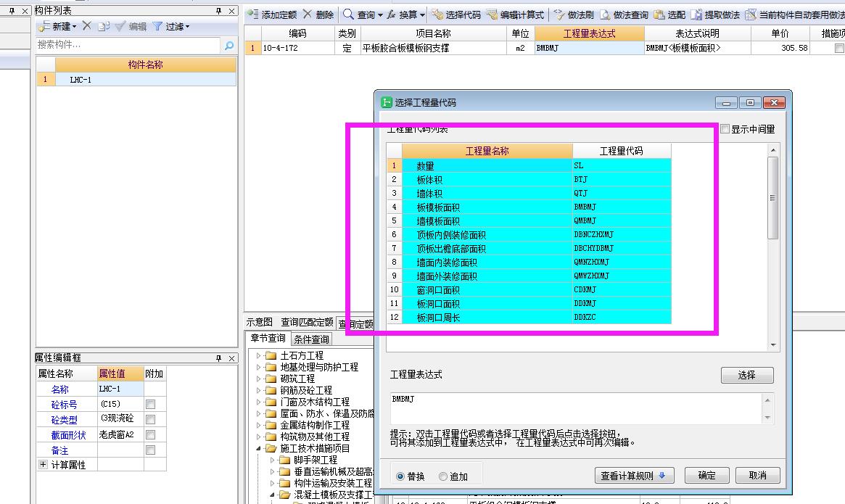845x504 pixels.
Task: Expand the 门窗及木结构工程 tree node
Action: 259,402
